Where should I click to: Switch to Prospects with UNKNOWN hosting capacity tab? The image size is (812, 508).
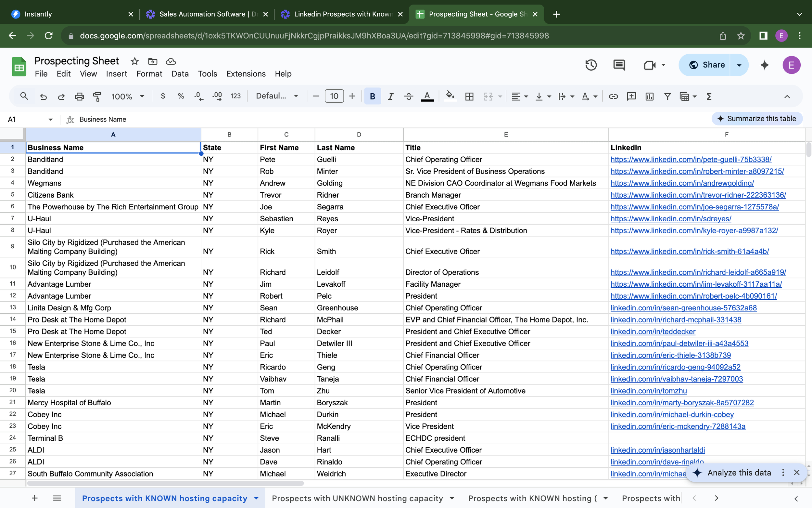357,498
